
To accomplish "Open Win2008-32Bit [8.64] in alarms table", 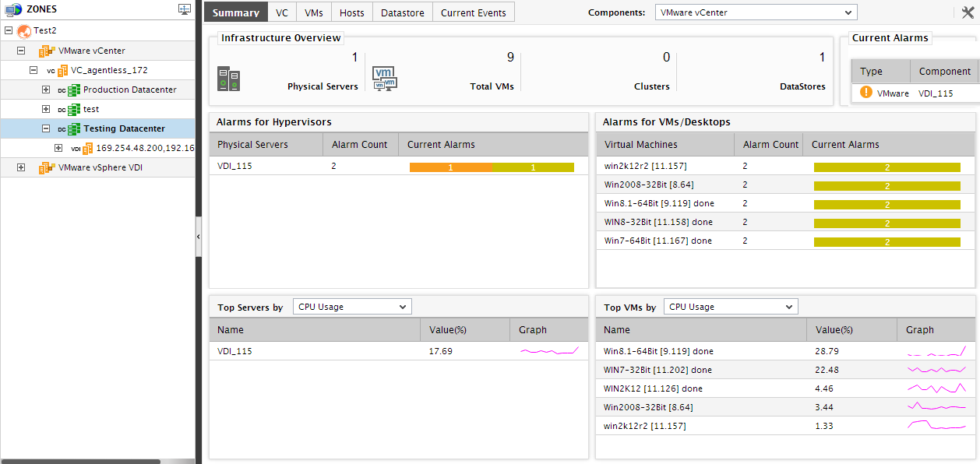I will (x=649, y=185).
